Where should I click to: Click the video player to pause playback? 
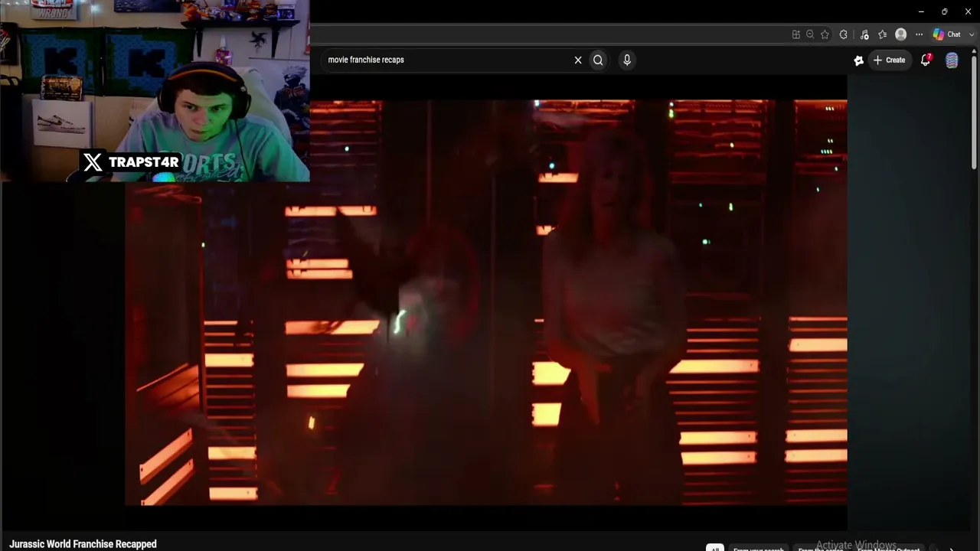point(486,302)
